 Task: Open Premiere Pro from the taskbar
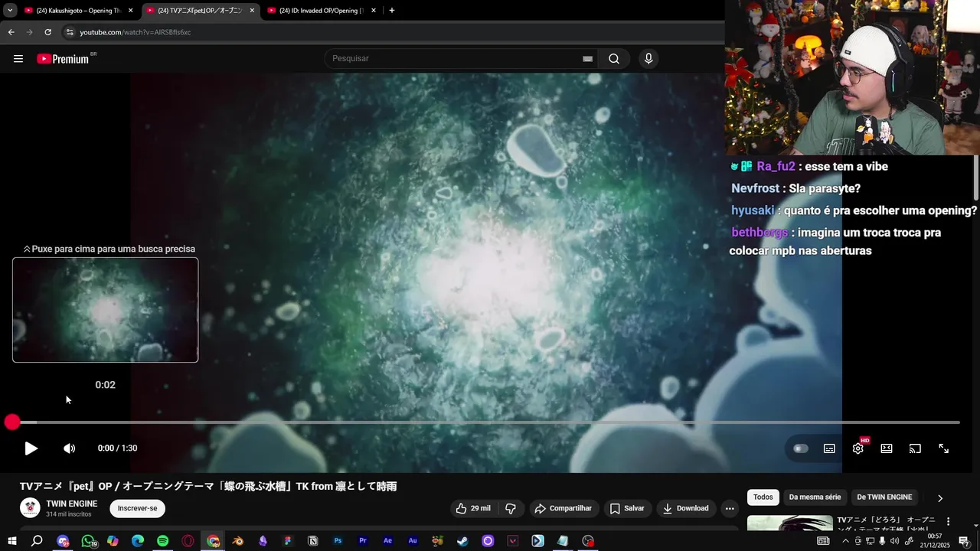[x=363, y=541]
